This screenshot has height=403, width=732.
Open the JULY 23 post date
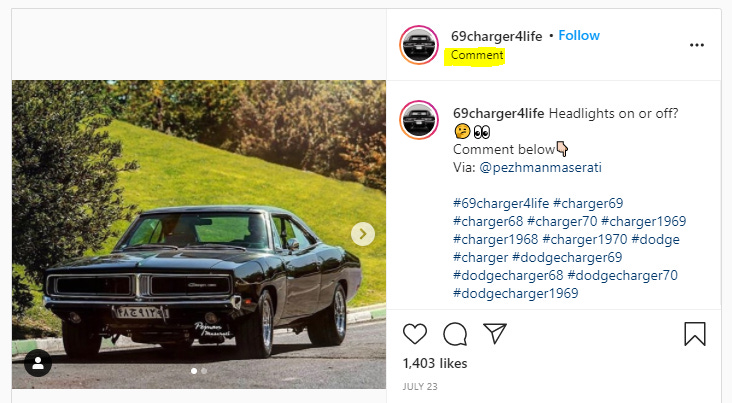420,387
